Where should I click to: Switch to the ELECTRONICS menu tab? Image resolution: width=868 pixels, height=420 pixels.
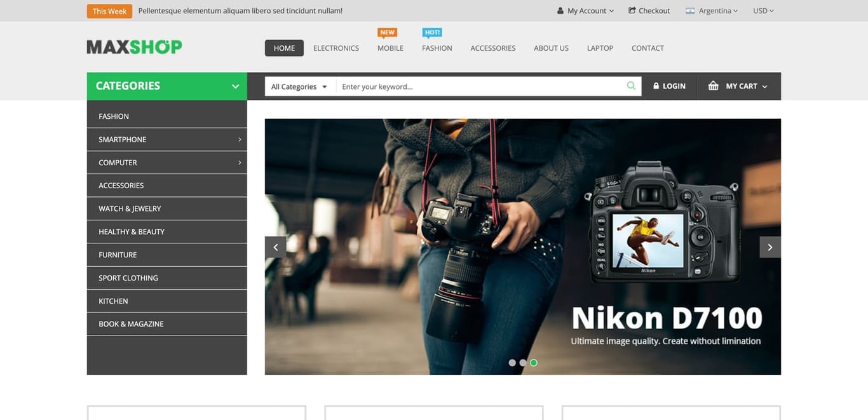336,48
